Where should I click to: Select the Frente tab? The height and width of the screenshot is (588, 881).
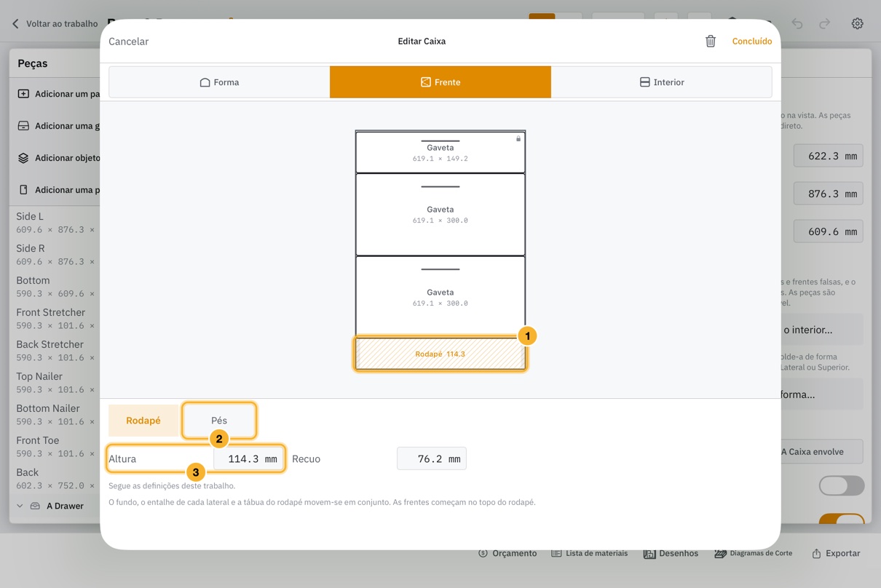(440, 82)
